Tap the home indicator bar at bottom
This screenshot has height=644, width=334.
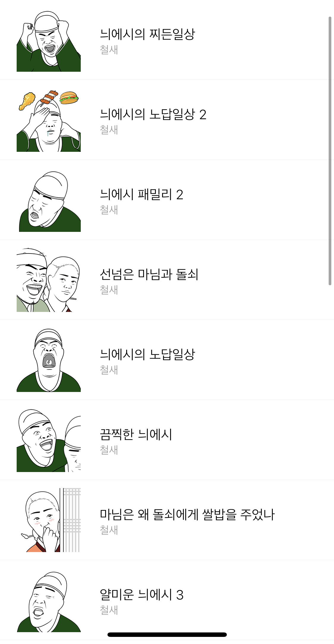167,635
